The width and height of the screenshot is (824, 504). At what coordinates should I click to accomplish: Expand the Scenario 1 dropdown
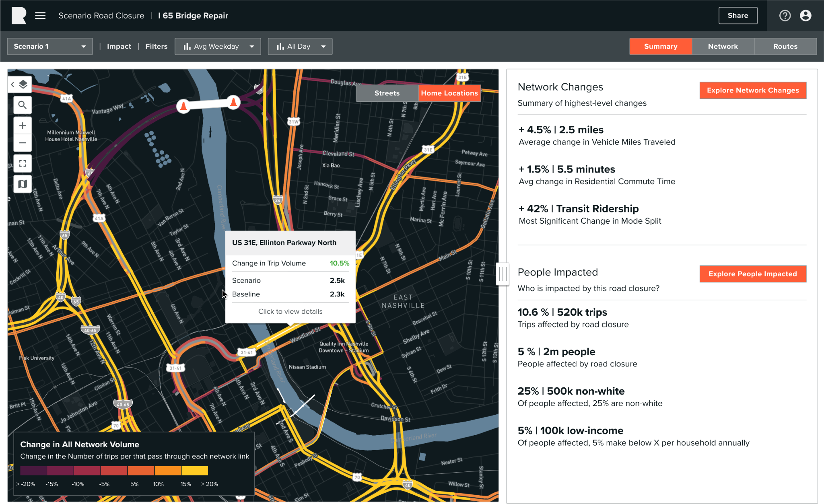tap(50, 46)
